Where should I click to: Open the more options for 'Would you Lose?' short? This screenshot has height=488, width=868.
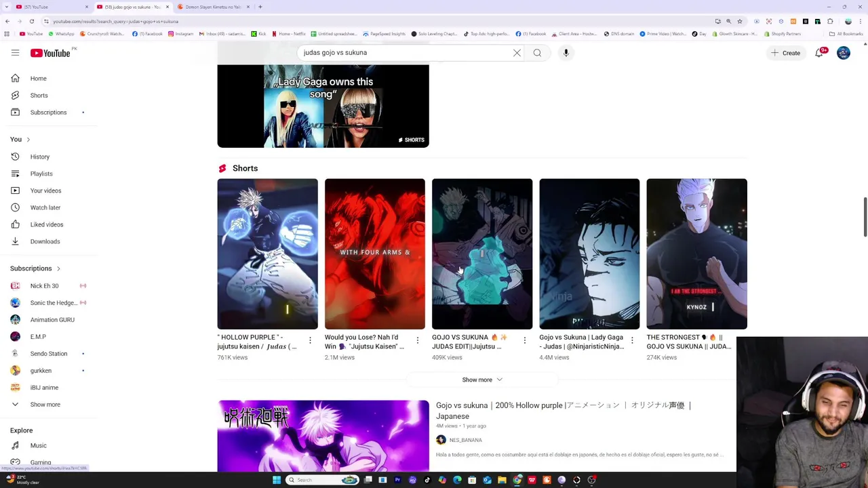coord(417,340)
